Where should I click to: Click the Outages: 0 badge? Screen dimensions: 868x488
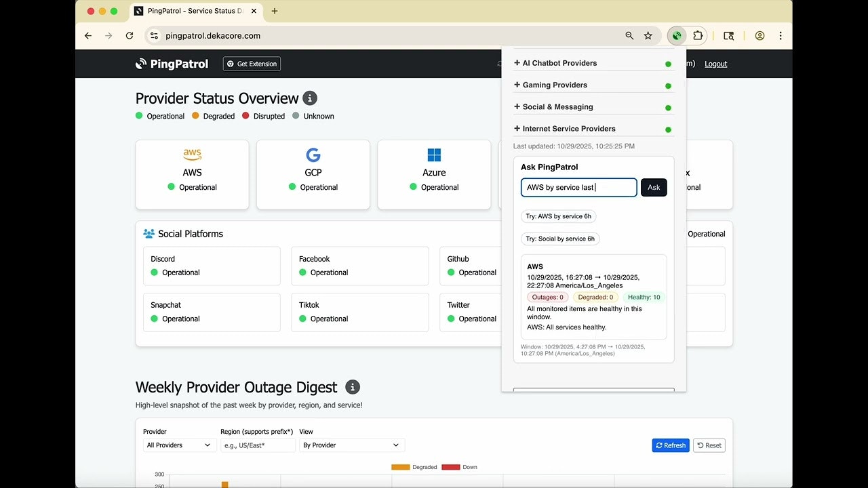[x=547, y=297]
